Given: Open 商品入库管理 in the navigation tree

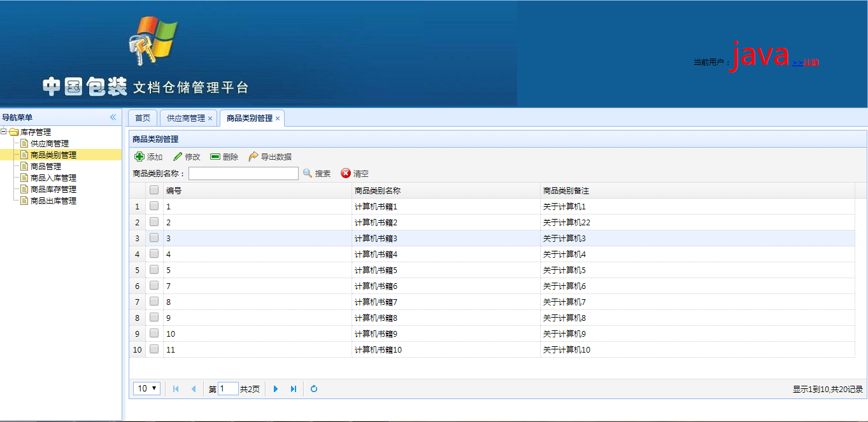Looking at the screenshot, I should point(53,178).
